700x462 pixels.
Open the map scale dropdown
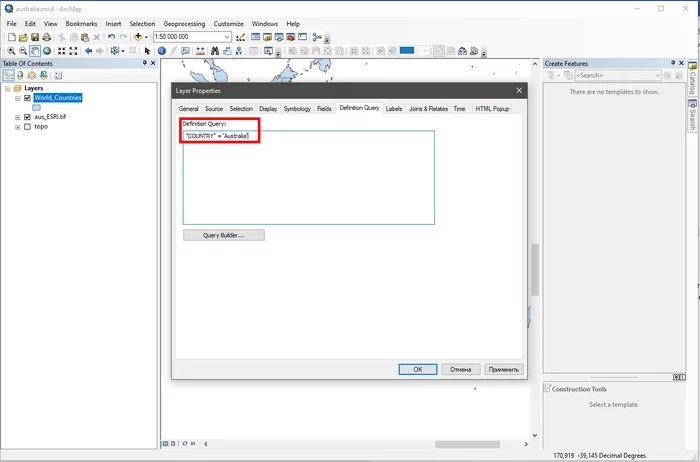click(227, 37)
